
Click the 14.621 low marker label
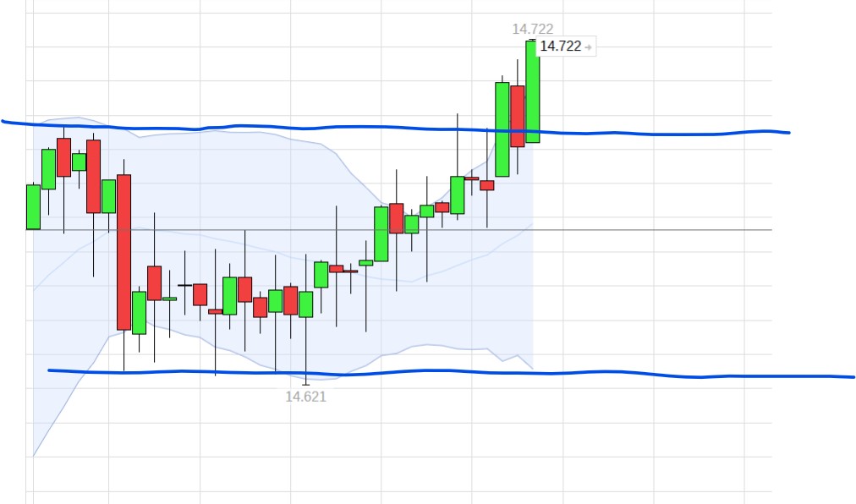305,397
